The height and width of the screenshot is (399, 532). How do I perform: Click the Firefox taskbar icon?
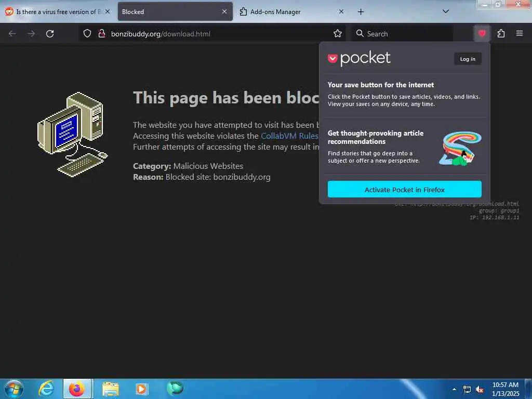pos(77,389)
